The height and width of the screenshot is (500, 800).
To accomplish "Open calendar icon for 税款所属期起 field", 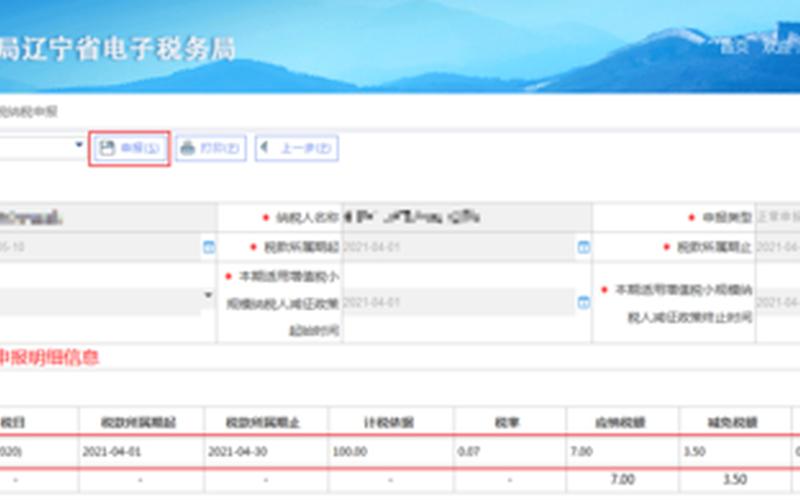I will 584,247.
